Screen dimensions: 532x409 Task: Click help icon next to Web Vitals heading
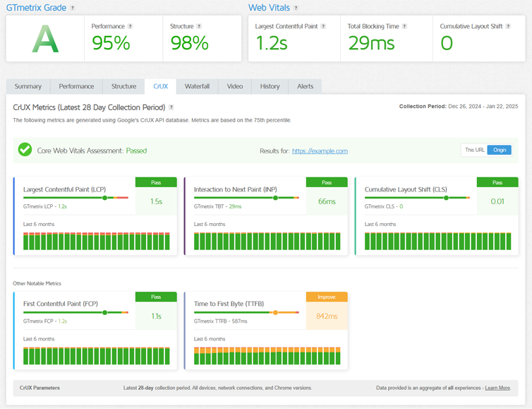(x=296, y=8)
